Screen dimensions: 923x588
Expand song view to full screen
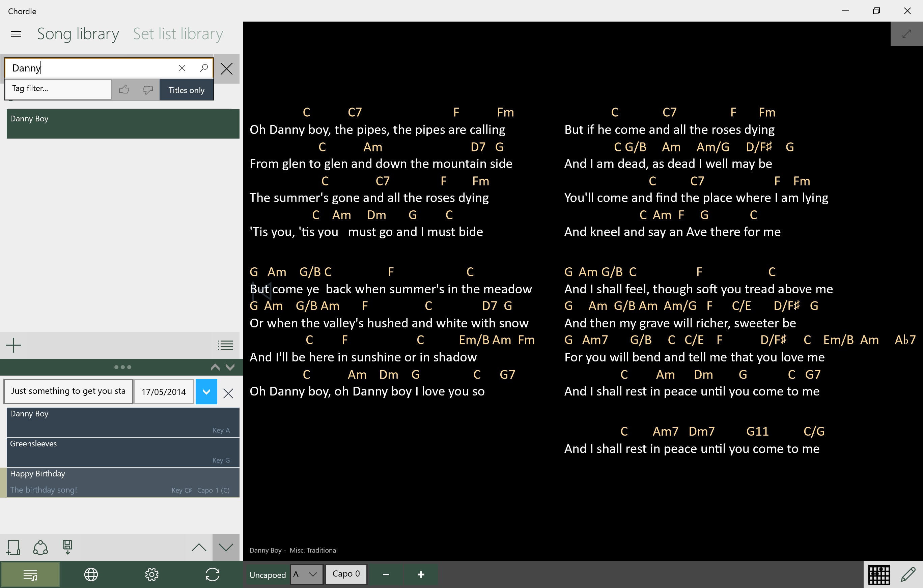point(906,34)
